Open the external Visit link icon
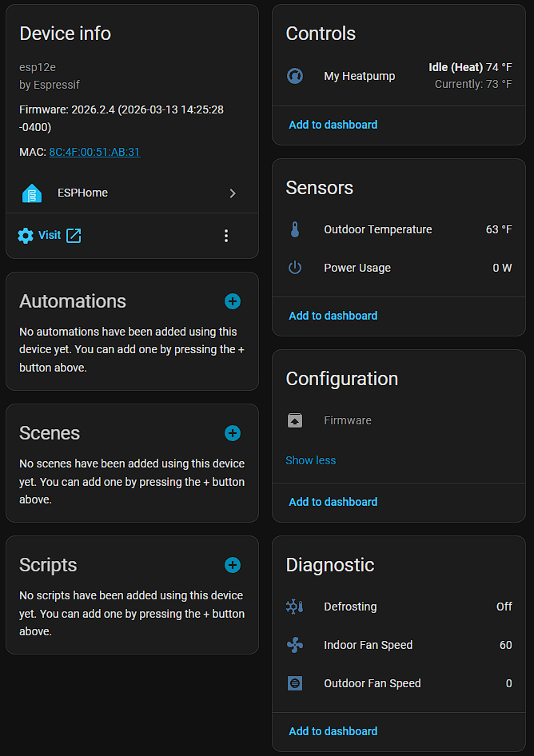The image size is (534, 756). tap(74, 235)
